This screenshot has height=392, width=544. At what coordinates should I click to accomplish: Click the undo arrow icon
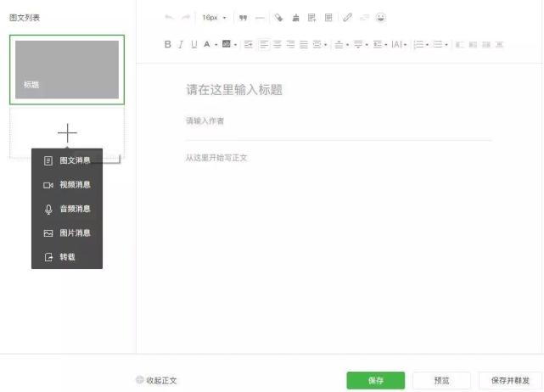coord(169,17)
